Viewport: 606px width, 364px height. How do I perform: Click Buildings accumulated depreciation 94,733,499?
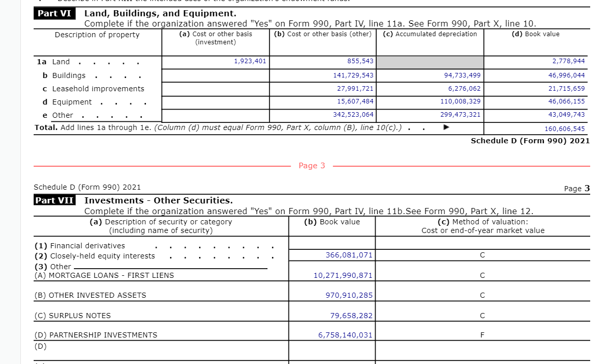[x=460, y=75]
